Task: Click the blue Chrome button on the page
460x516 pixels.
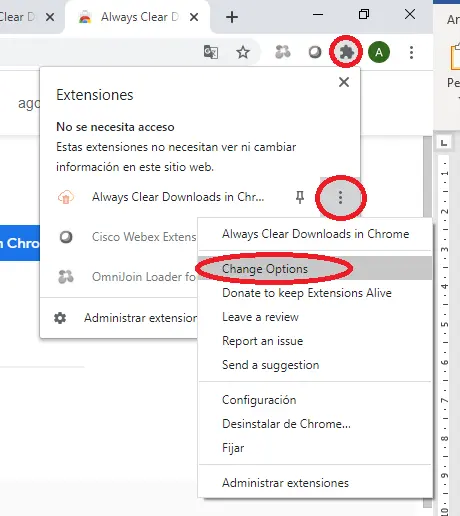Action: [x=20, y=243]
